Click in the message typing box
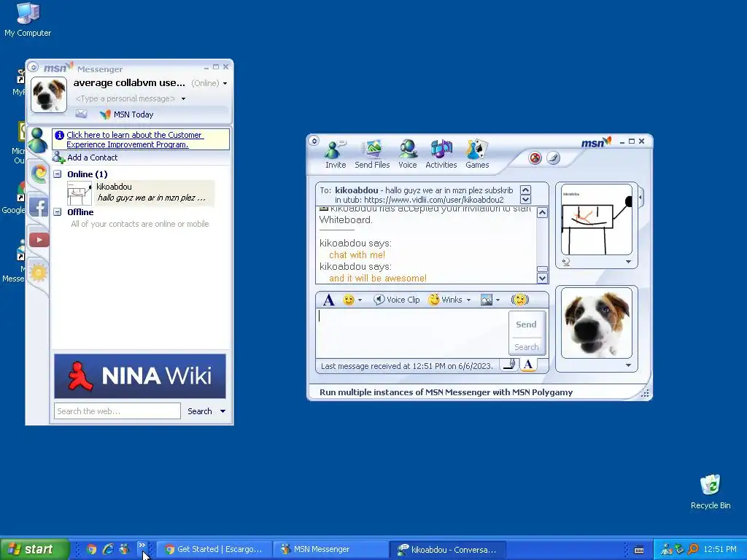Screen dimensions: 747x560 point(411,333)
